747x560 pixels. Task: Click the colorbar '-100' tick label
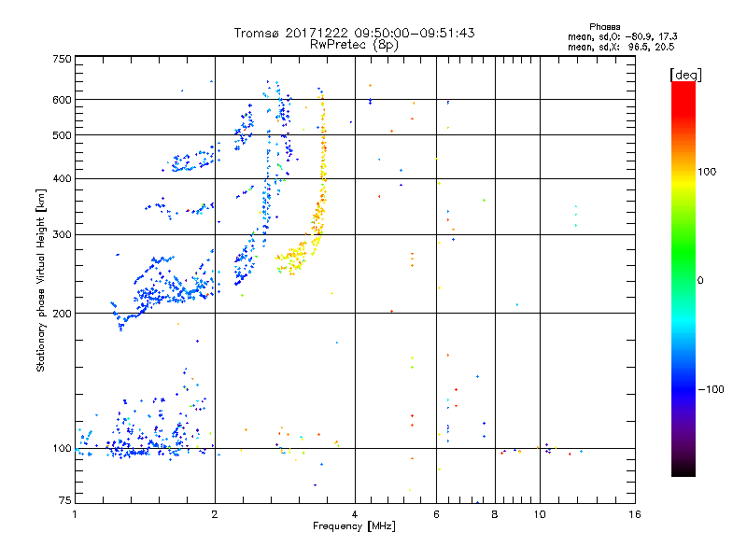[x=711, y=389]
